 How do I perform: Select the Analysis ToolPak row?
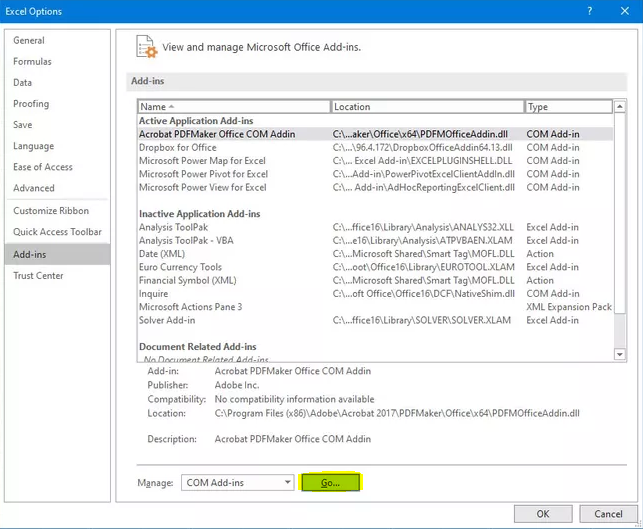(375, 227)
